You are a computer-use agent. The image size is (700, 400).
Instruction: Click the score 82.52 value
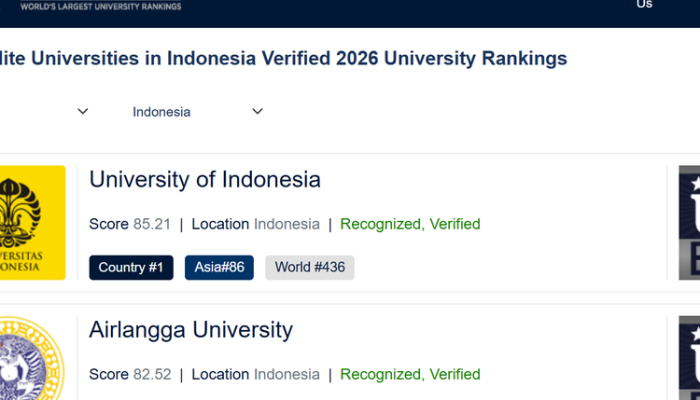click(x=152, y=375)
